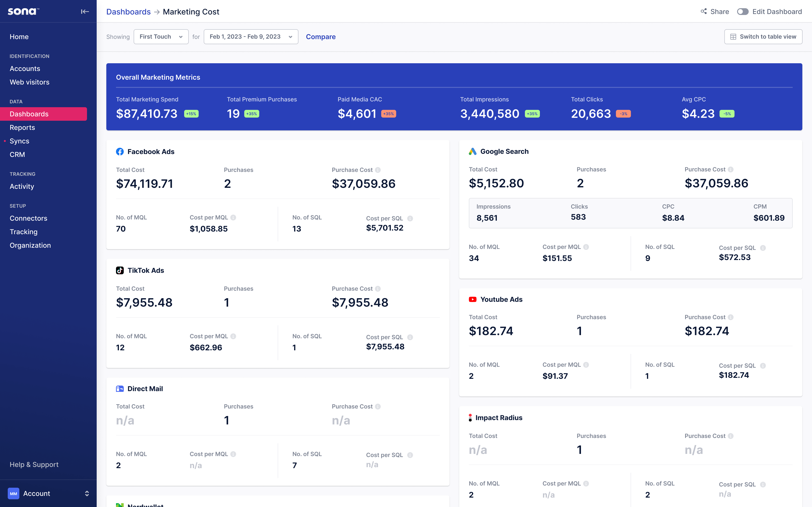This screenshot has height=507, width=812.
Task: Open Connectors from the Setup section
Action: [x=29, y=218]
